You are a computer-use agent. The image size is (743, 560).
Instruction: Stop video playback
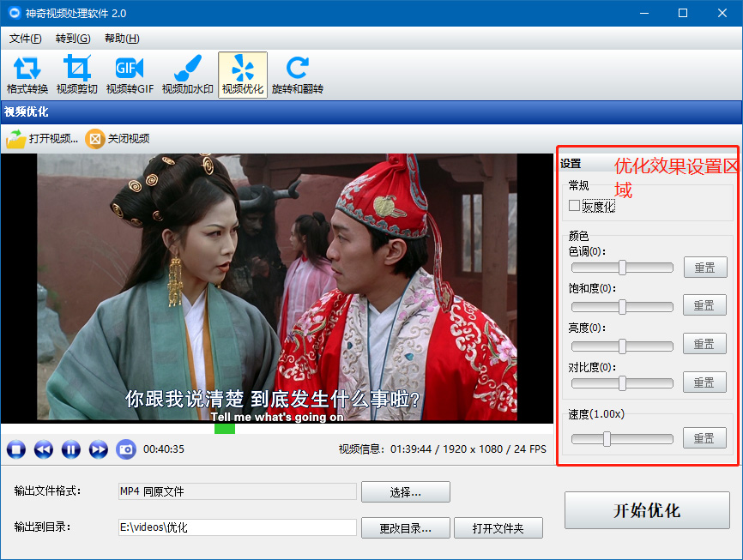pos(16,449)
